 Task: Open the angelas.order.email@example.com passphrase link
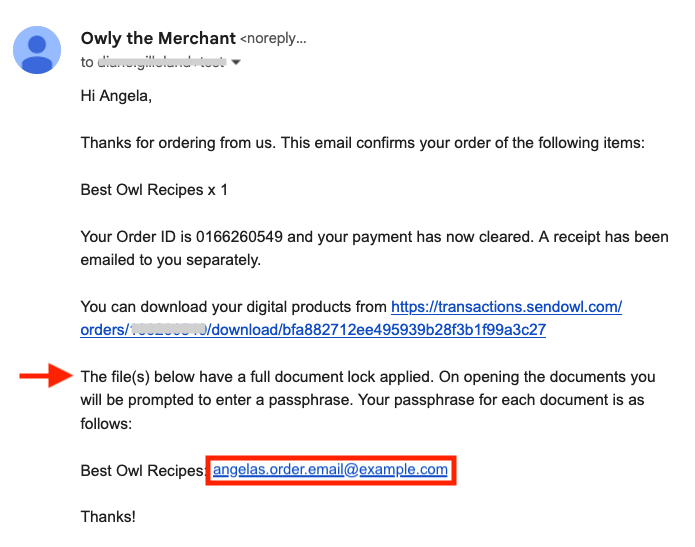point(330,469)
